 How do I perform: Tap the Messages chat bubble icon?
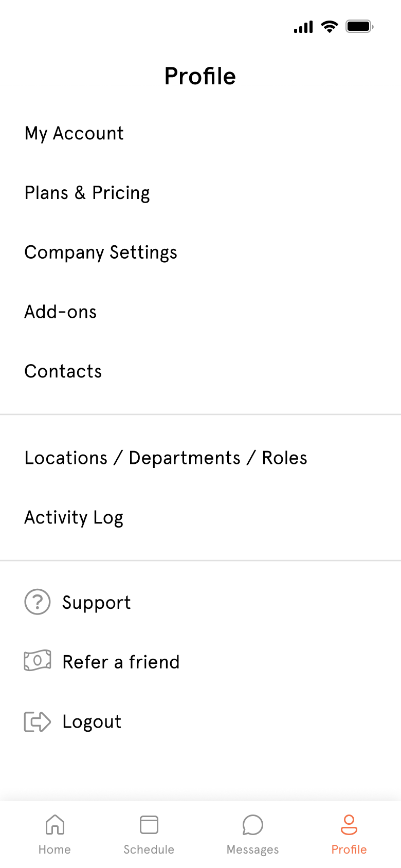(252, 824)
